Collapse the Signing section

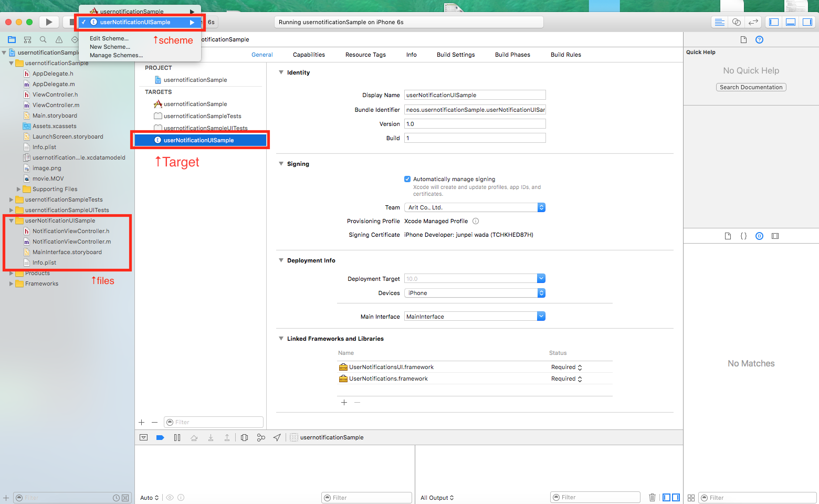point(281,164)
